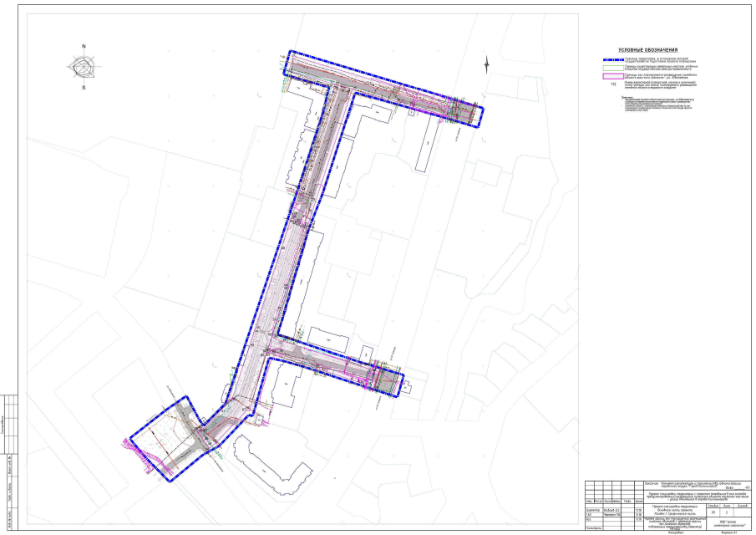Click the east end of the upper street

pyautogui.click(x=472, y=113)
